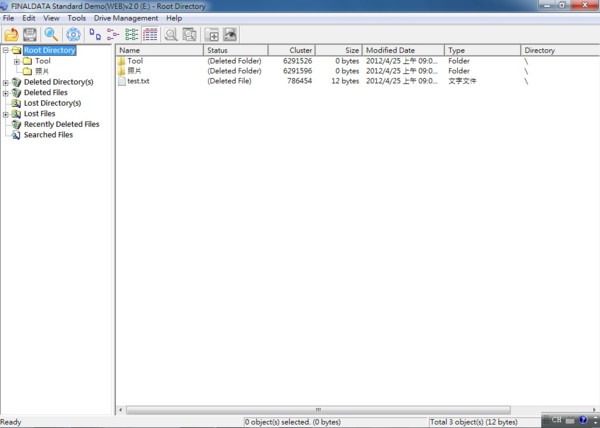Switch to large icons view in toolbar

tap(95, 35)
